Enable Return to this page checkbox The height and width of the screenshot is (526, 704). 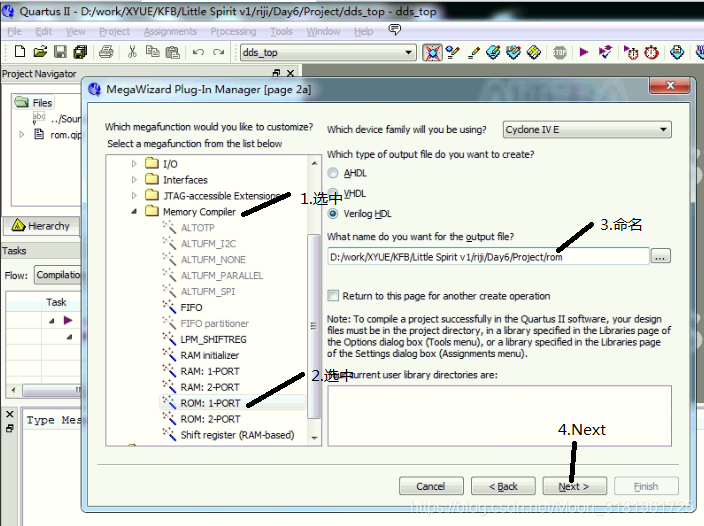(x=333, y=296)
